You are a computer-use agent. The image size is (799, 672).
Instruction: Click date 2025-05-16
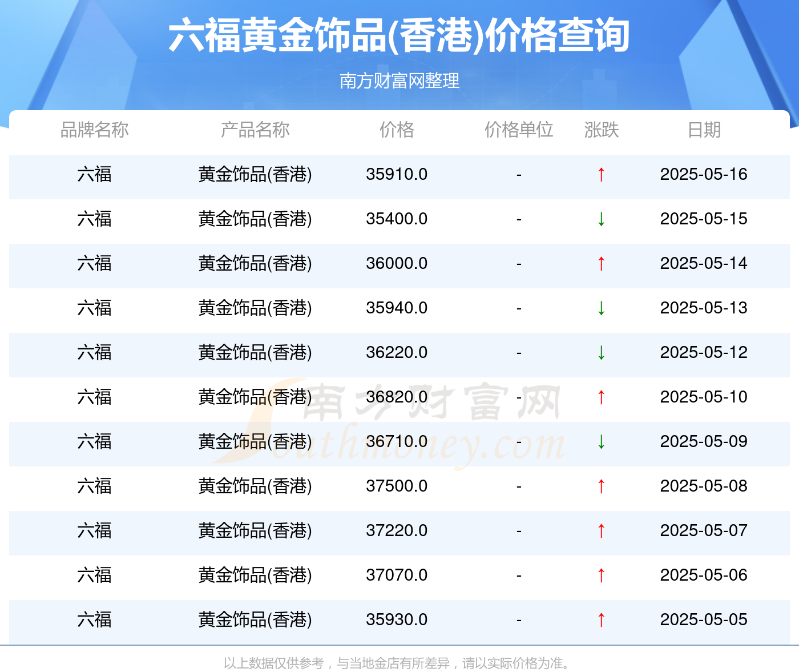tap(704, 174)
